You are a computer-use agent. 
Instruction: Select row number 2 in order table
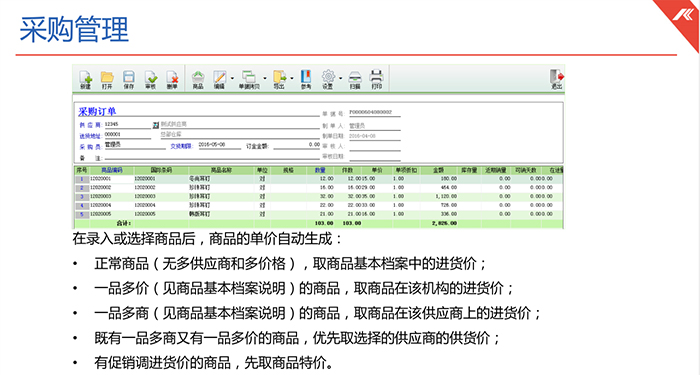click(x=82, y=188)
